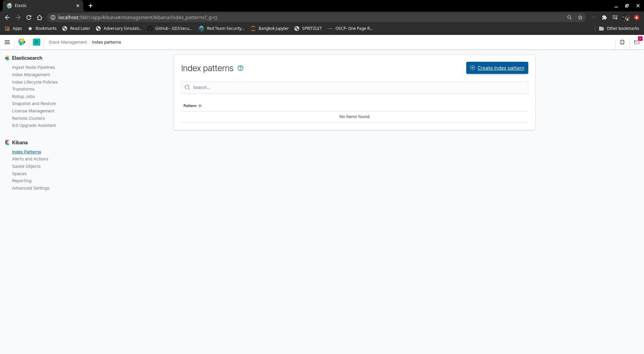The width and height of the screenshot is (644, 354).
Task: Open Ingest Node Pipelines
Action: [x=34, y=67]
